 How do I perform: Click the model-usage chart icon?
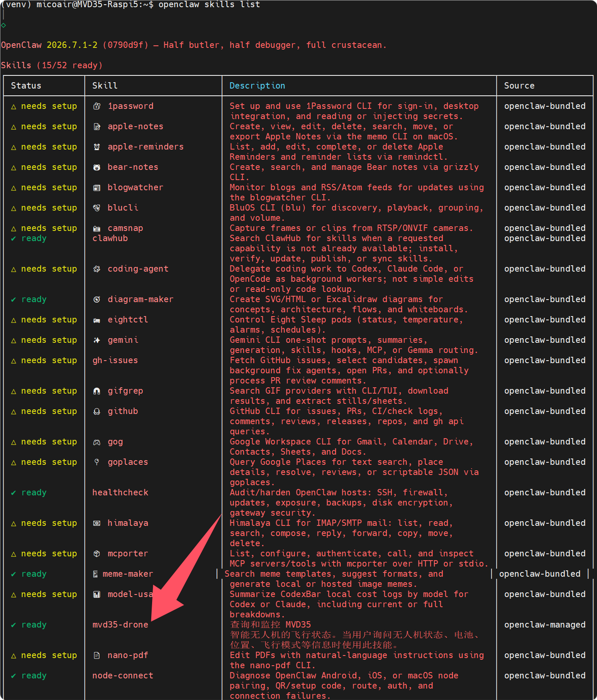[x=97, y=594]
